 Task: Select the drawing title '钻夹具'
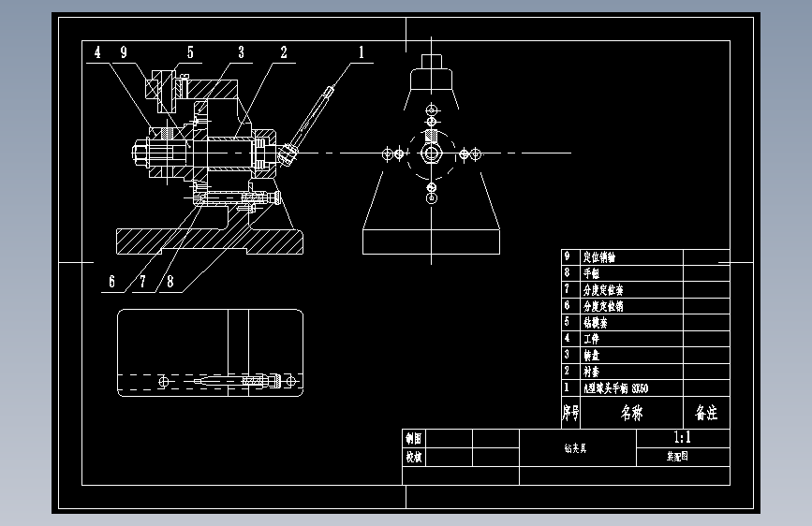pyautogui.click(x=575, y=448)
